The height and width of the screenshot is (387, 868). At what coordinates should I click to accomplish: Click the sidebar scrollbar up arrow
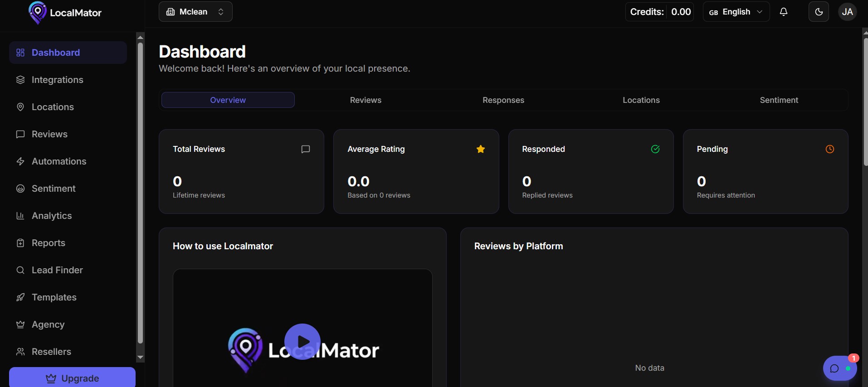click(140, 37)
